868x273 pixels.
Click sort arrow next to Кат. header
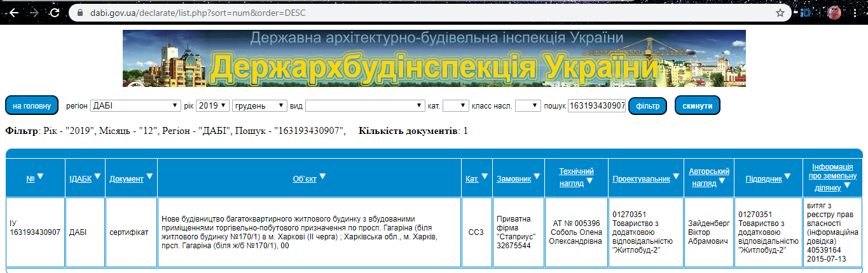click(485, 176)
